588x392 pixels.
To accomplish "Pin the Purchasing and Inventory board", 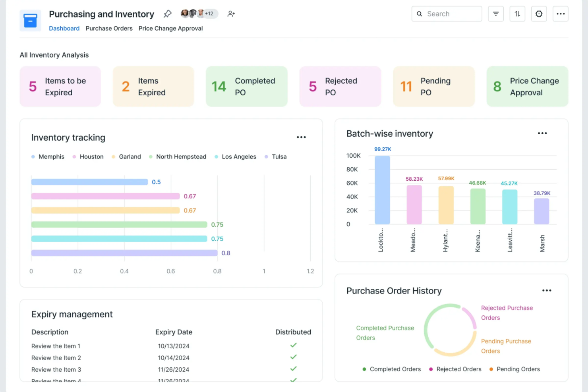I will point(167,14).
